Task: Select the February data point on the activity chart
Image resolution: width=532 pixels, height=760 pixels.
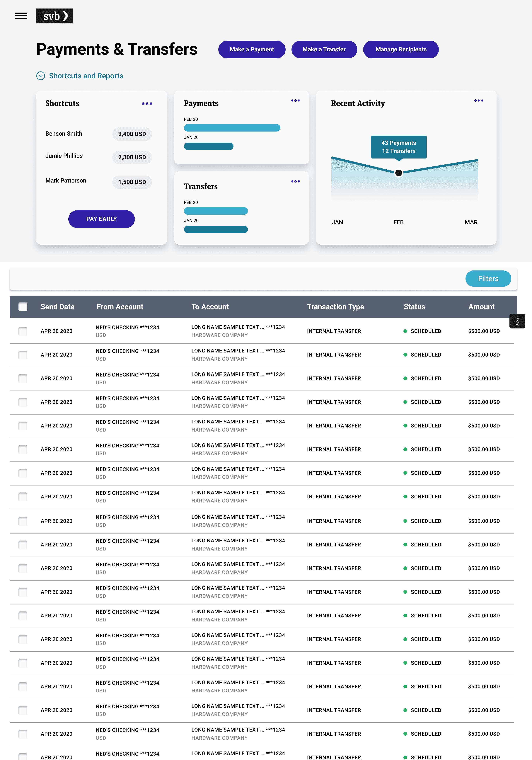Action: [x=399, y=173]
